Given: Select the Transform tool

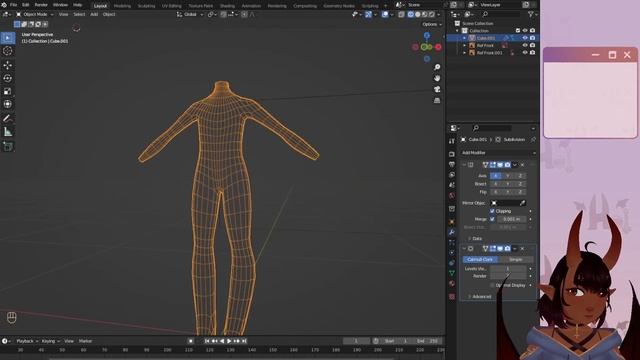Looking at the screenshot, I should click(8, 104).
